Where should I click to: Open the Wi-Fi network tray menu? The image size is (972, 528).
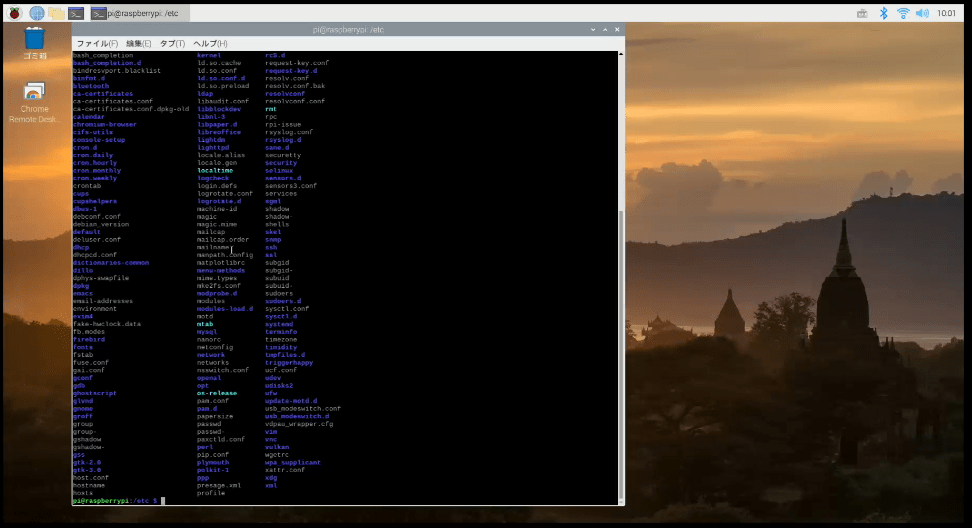(903, 13)
